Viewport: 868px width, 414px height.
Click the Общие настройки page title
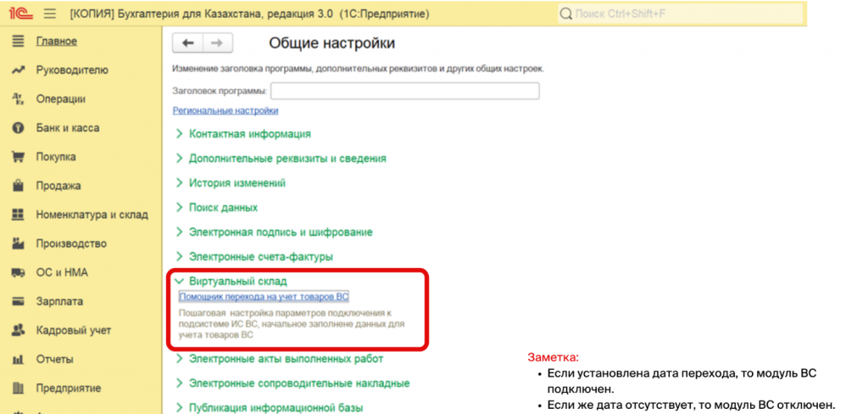[x=332, y=43]
